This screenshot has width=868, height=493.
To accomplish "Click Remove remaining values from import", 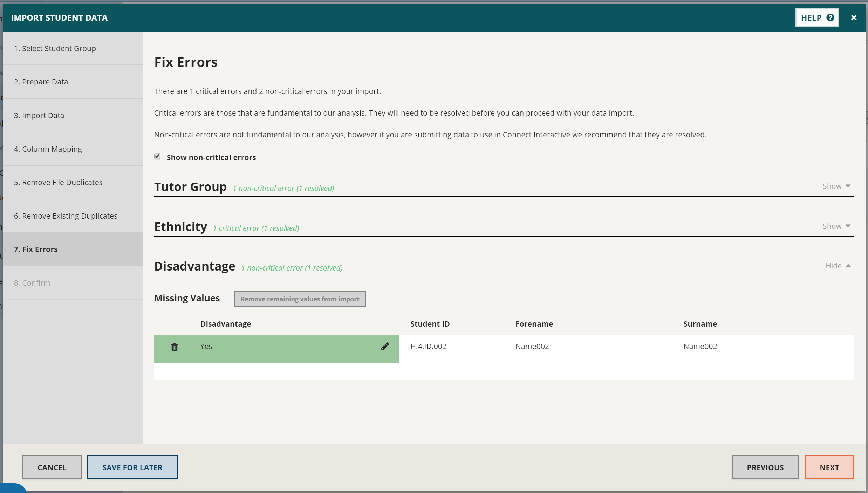I will pos(300,299).
